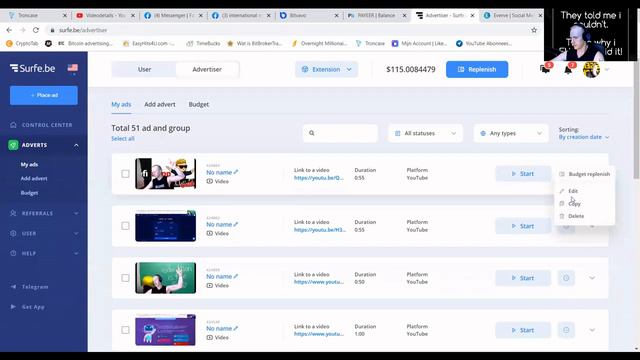Tick checkbox for second ad row
640x360 pixels.
tap(125, 226)
